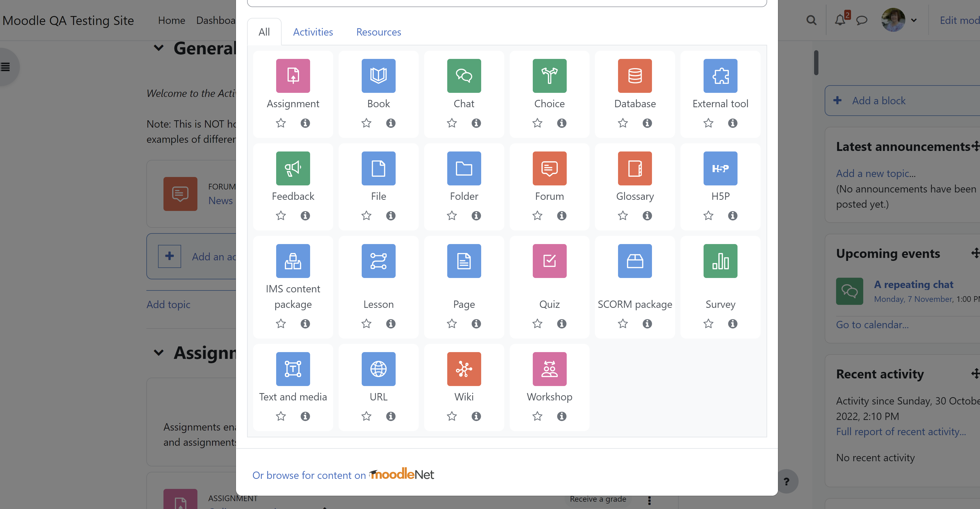980x509 pixels.
Task: Star the URL resource
Action: [x=366, y=416]
